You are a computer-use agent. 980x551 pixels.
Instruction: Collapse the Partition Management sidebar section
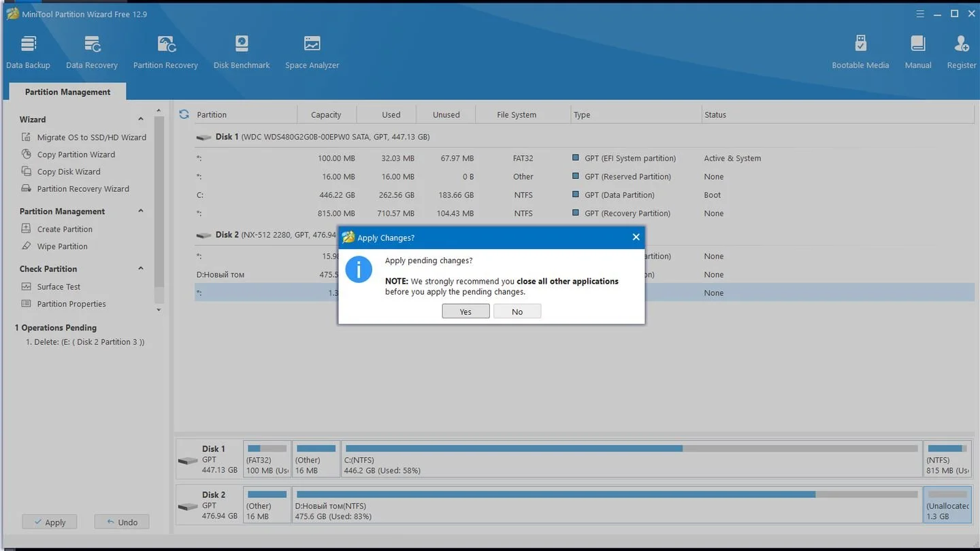point(141,211)
